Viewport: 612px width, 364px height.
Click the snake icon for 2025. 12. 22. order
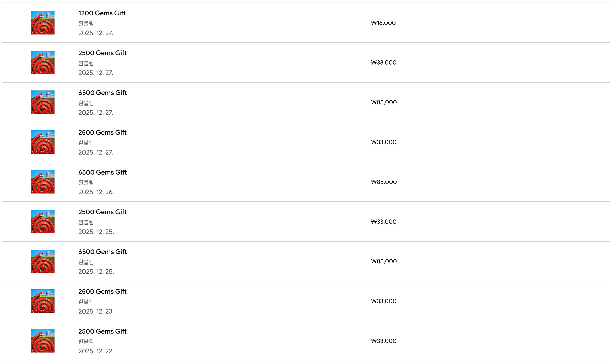pyautogui.click(x=43, y=341)
